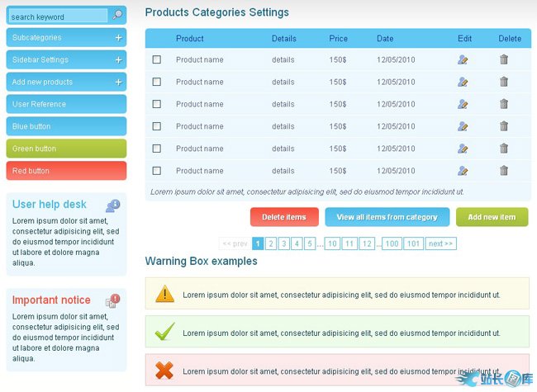The height and width of the screenshot is (392, 537).
Task: Click the yellow warning triangle icon
Action: pos(165,294)
